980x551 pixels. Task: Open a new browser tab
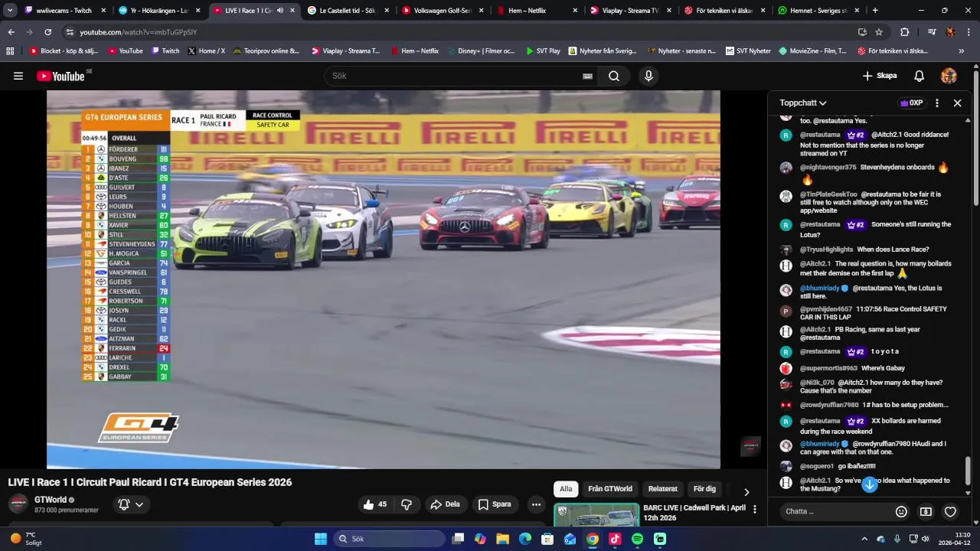875,11
